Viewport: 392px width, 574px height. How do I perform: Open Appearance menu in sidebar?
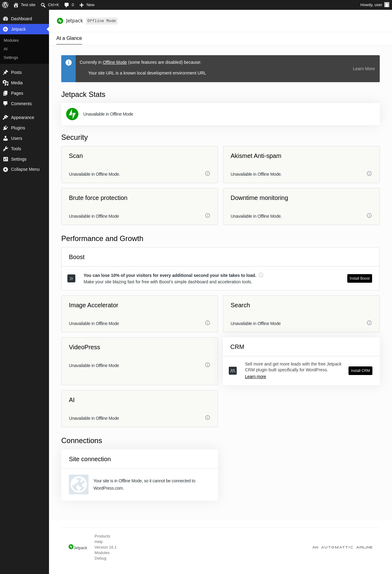tap(24, 117)
